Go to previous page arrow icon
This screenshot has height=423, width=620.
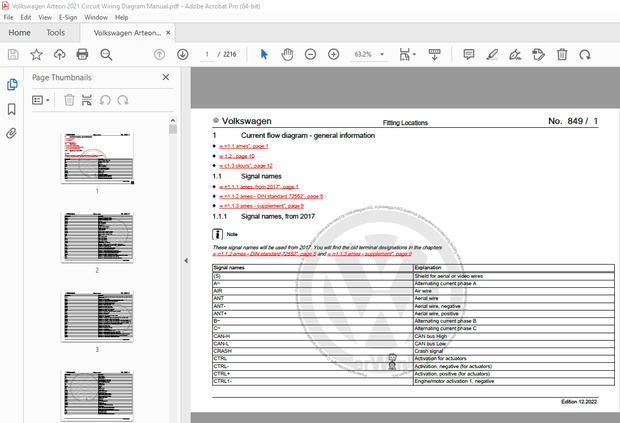coord(159,55)
